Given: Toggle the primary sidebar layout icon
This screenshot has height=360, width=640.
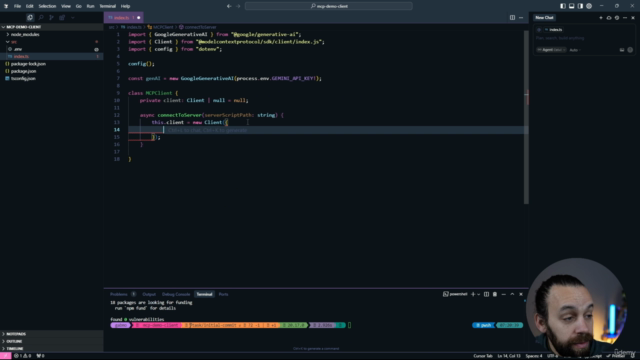Looking at the screenshot, I should click(x=563, y=6).
